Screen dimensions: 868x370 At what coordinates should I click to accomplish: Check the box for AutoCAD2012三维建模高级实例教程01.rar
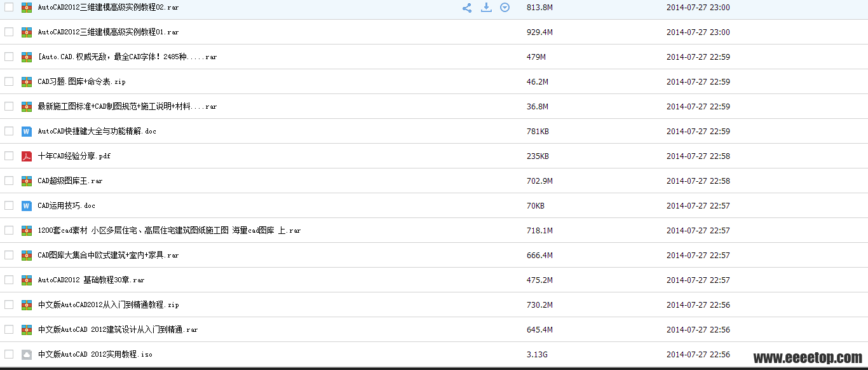[x=9, y=32]
